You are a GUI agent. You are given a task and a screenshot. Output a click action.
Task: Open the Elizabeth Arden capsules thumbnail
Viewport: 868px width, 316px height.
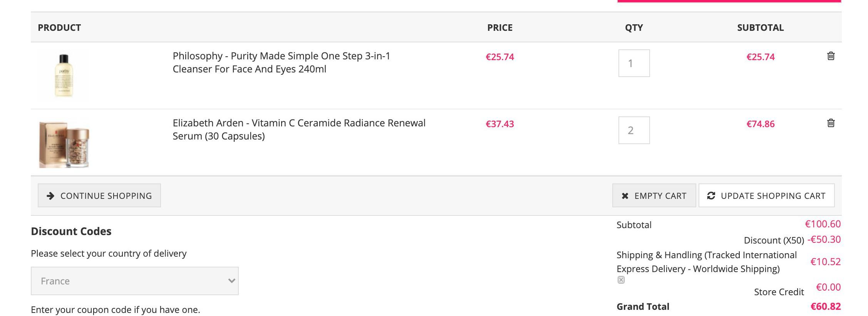64,143
